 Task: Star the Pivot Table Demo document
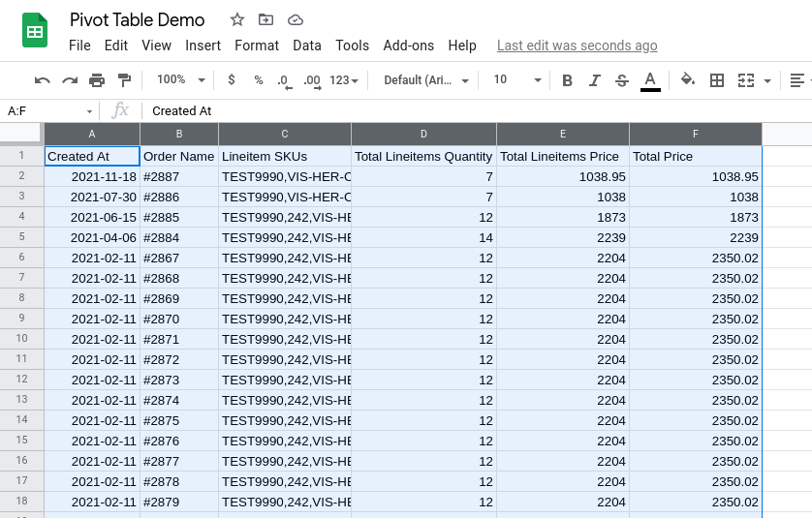click(x=237, y=19)
